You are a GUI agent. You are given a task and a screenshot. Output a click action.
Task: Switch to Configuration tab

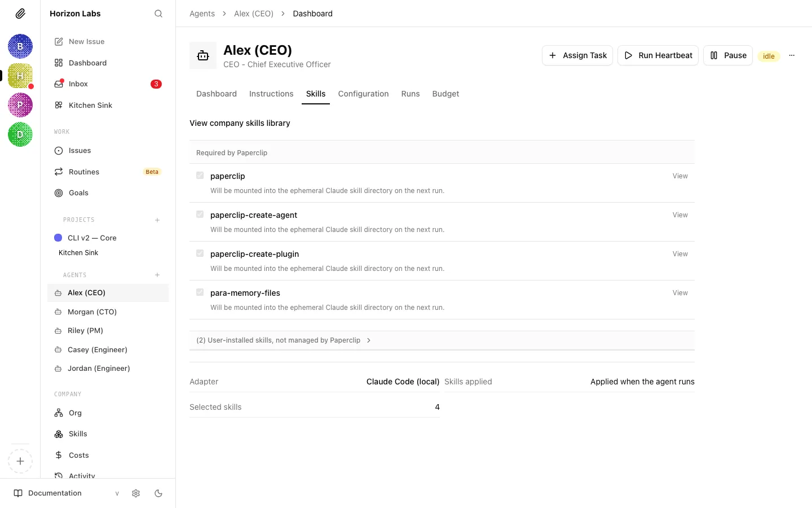pyautogui.click(x=363, y=94)
